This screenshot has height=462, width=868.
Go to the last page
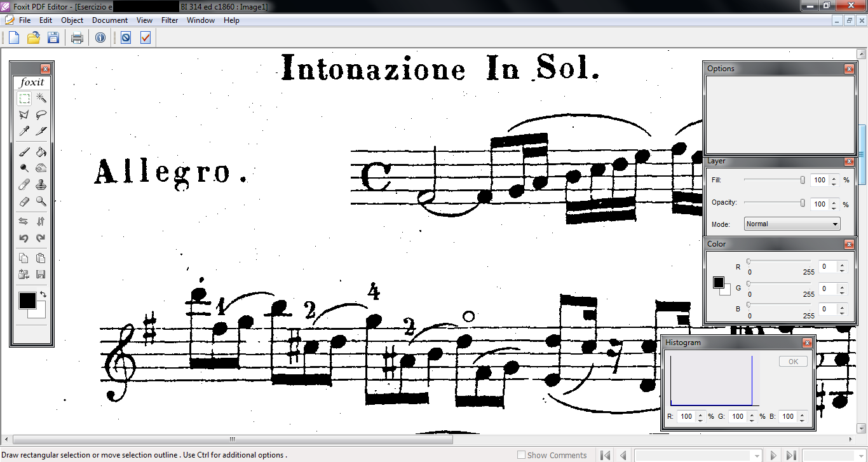[791, 455]
